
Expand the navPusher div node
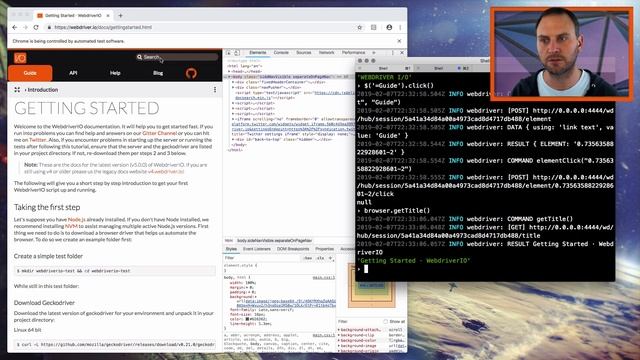tap(233, 87)
